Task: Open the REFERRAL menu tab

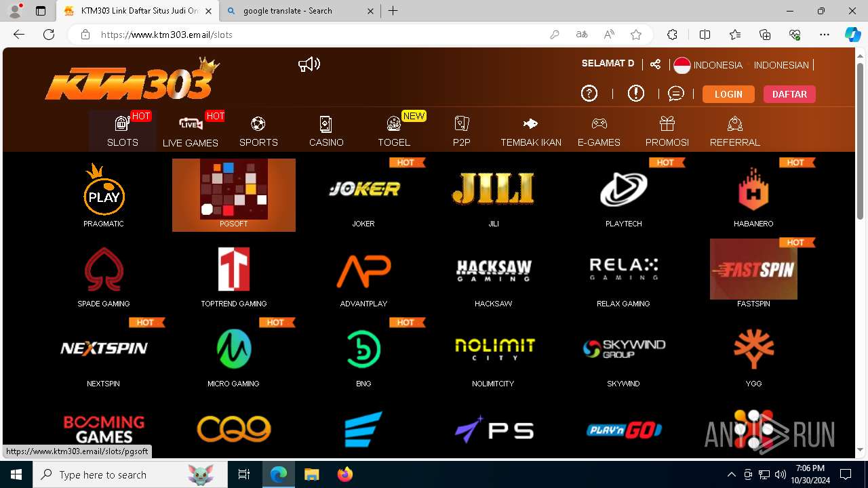Action: 735,131
